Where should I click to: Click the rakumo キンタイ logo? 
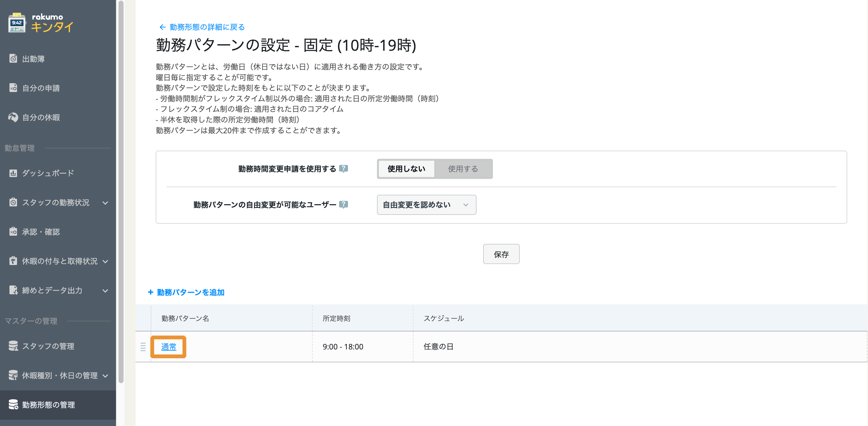coord(41,23)
